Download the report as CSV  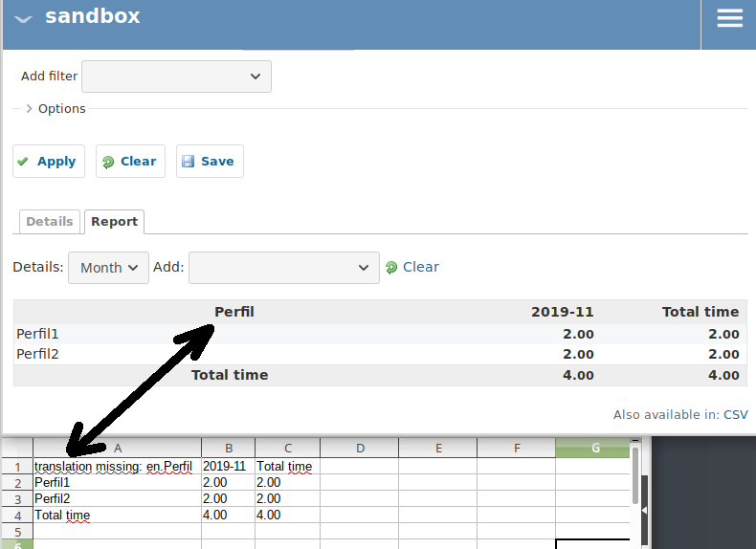pos(735,414)
